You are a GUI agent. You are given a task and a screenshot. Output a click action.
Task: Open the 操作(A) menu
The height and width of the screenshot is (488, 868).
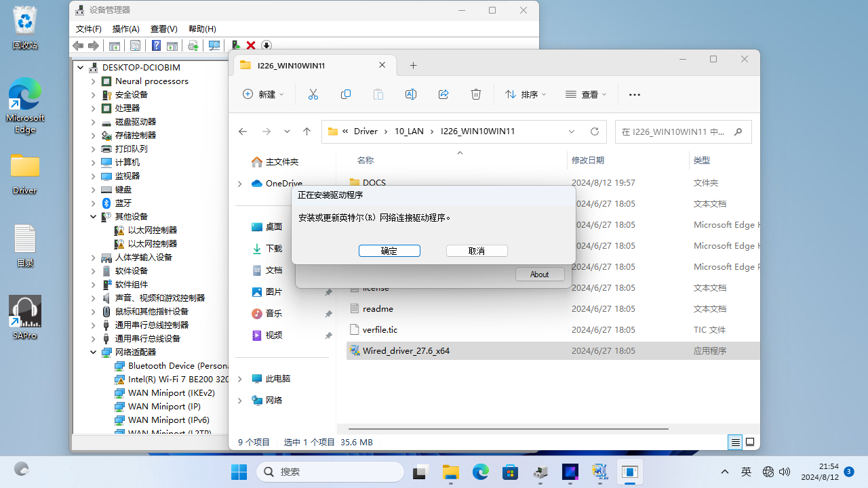point(125,29)
